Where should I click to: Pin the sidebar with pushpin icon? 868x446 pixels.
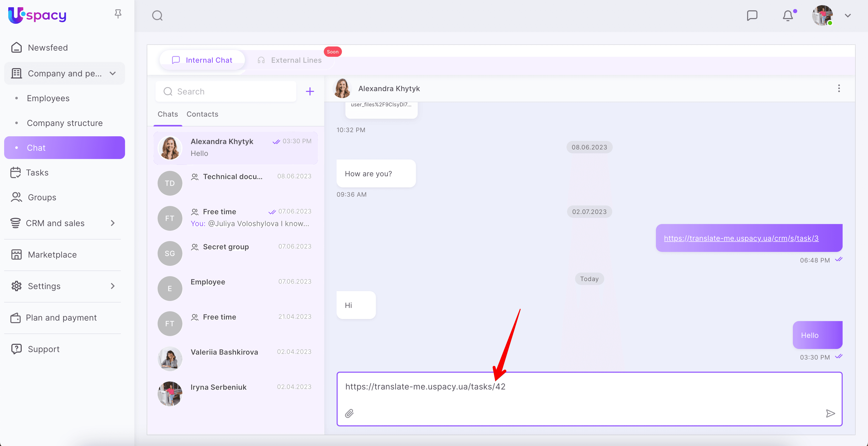(118, 14)
